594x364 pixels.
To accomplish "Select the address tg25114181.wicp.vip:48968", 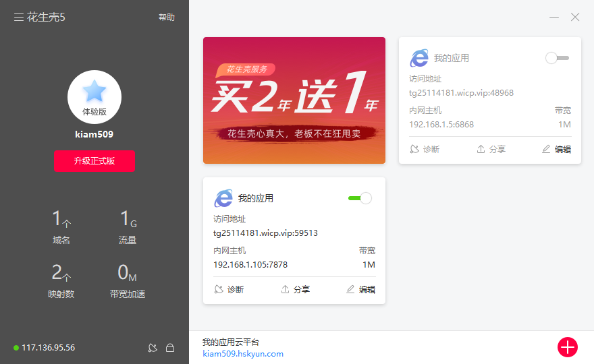I will 461,93.
